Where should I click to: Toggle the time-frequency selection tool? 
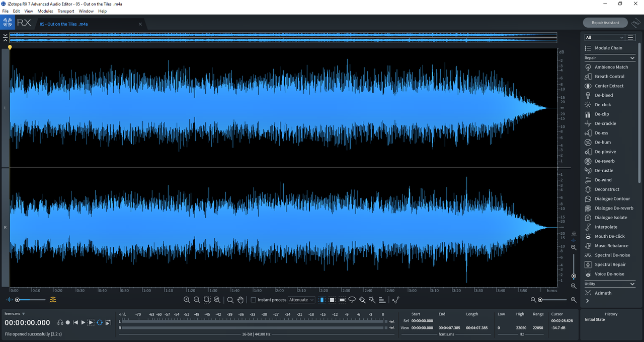pos(332,300)
